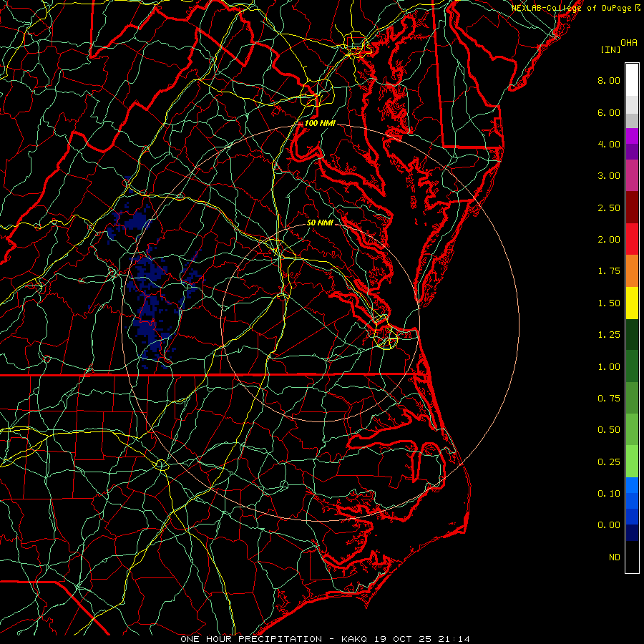Click the 0.10 legend value

[x=609, y=494]
